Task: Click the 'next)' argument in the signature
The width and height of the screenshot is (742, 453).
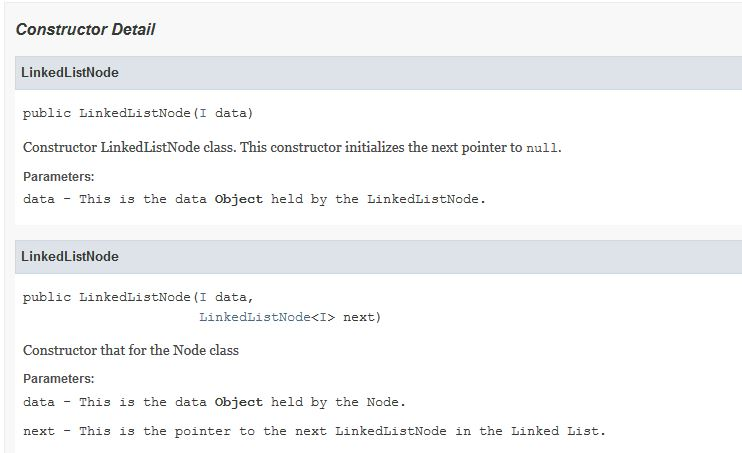Action: [x=362, y=317]
